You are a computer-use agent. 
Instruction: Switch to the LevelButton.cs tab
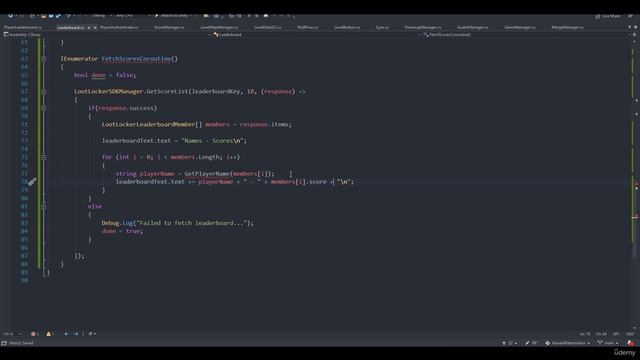click(x=347, y=27)
